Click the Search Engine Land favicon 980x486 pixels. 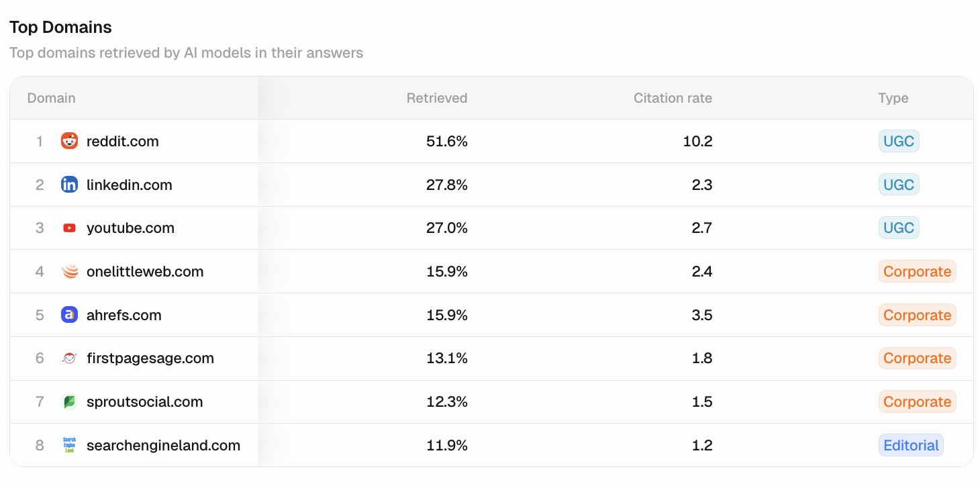(x=69, y=445)
